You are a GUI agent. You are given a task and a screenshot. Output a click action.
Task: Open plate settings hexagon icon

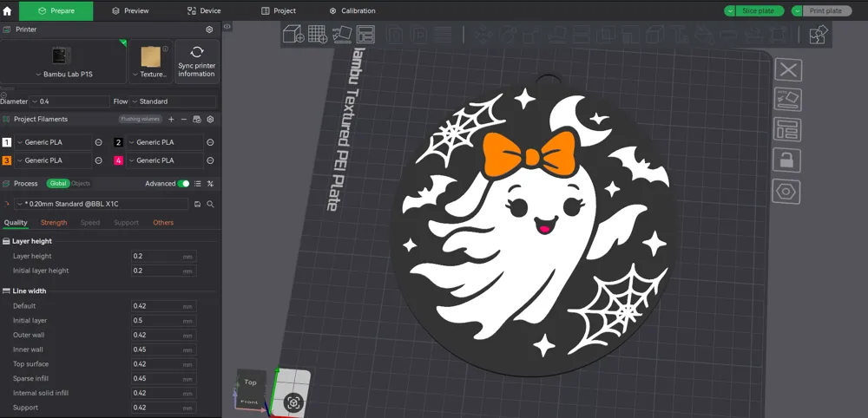[786, 192]
